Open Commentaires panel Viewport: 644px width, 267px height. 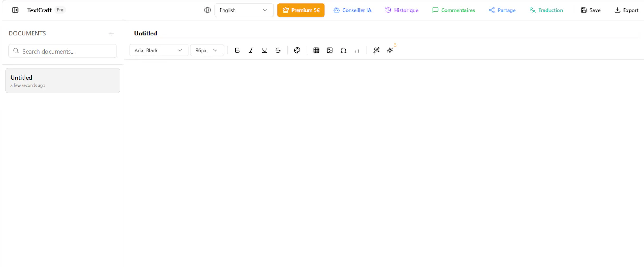tap(453, 10)
